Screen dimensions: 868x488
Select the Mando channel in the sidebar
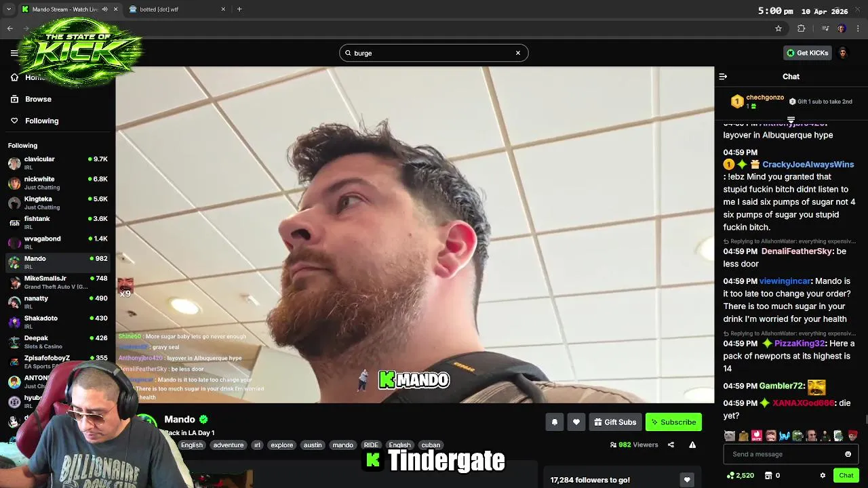pos(58,262)
